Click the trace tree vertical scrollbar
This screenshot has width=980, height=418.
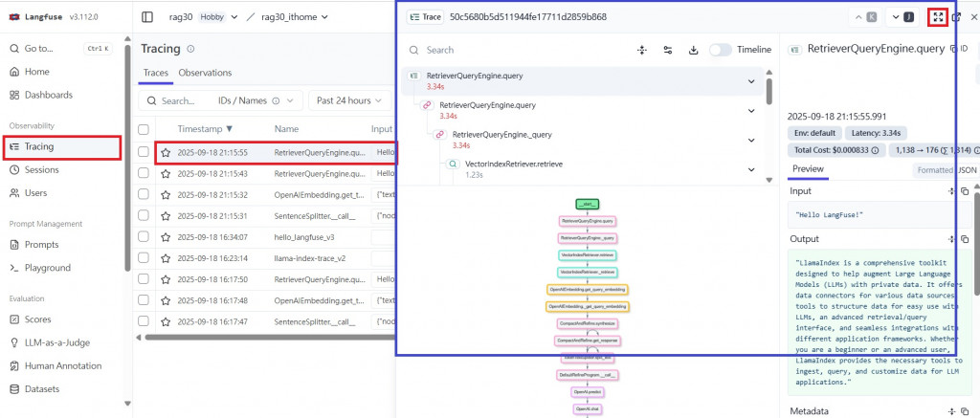point(769,92)
